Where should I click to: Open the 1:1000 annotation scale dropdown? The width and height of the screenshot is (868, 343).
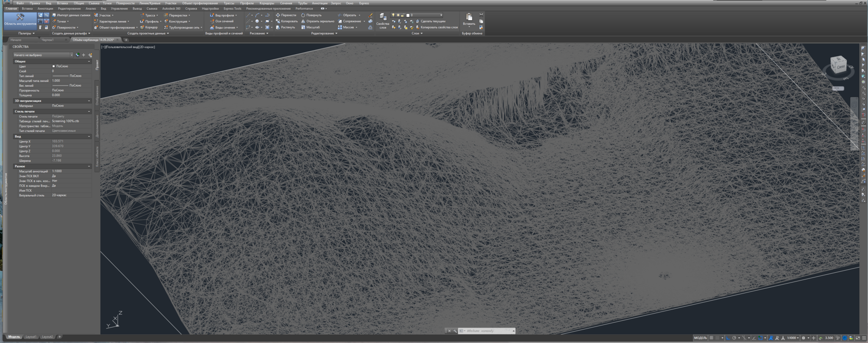[793, 338]
